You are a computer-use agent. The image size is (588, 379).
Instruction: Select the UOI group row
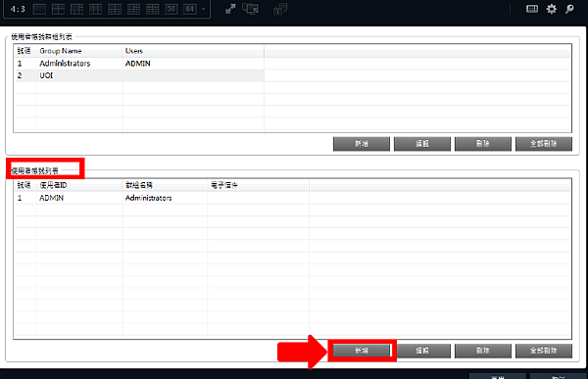point(139,75)
